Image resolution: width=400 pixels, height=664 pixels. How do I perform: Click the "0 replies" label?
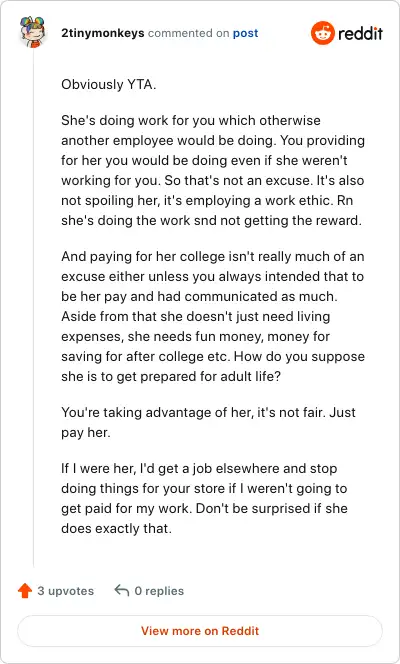coord(159,591)
